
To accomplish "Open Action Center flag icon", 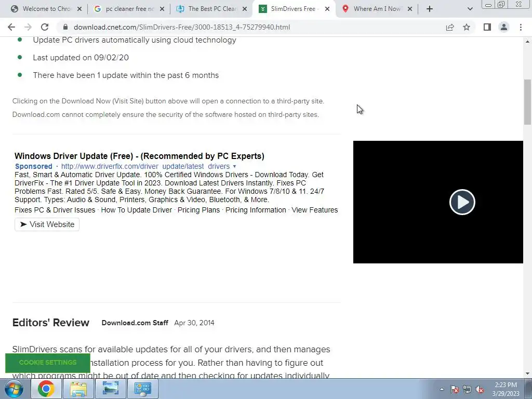I will (x=455, y=389).
